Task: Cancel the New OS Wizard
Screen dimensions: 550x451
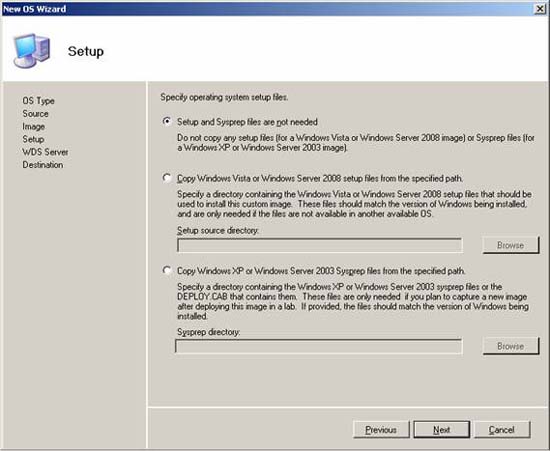Action: point(502,430)
